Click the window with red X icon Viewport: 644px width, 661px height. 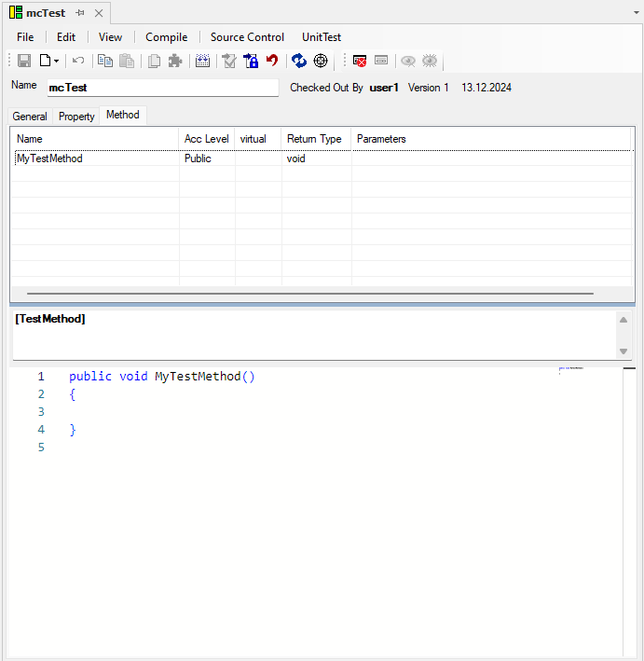coord(360,61)
